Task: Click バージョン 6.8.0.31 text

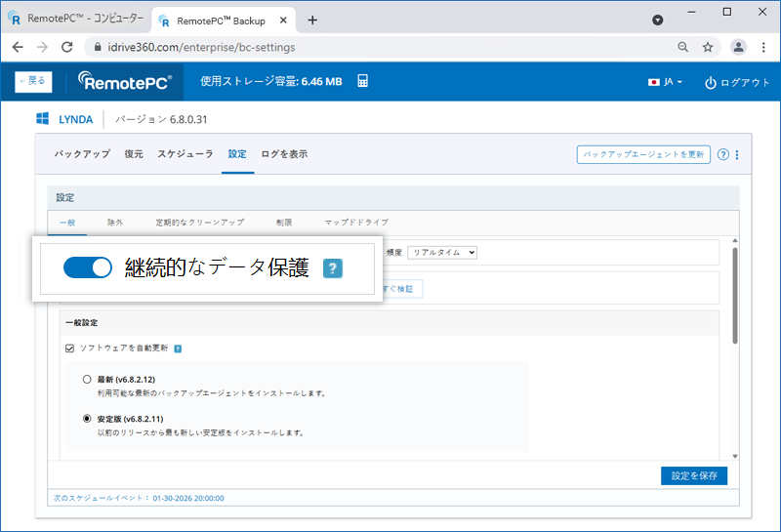Action: (161, 119)
